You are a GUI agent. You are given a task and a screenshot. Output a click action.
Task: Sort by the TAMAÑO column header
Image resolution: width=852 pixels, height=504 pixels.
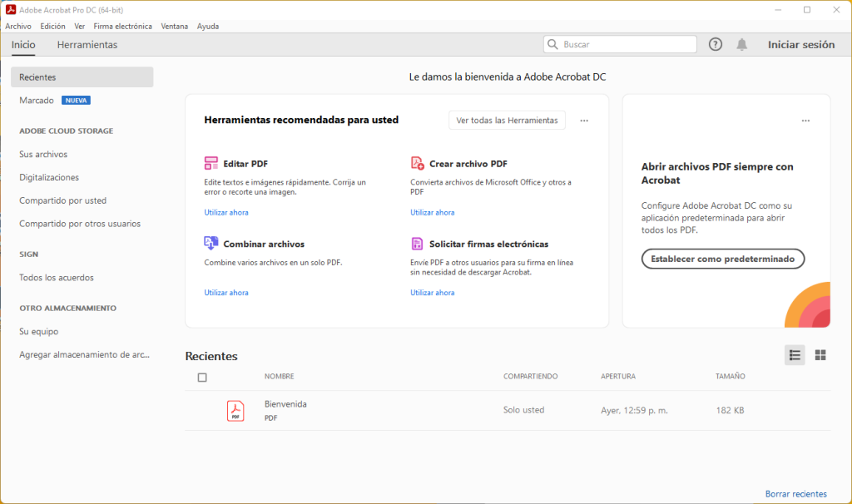coord(731,377)
